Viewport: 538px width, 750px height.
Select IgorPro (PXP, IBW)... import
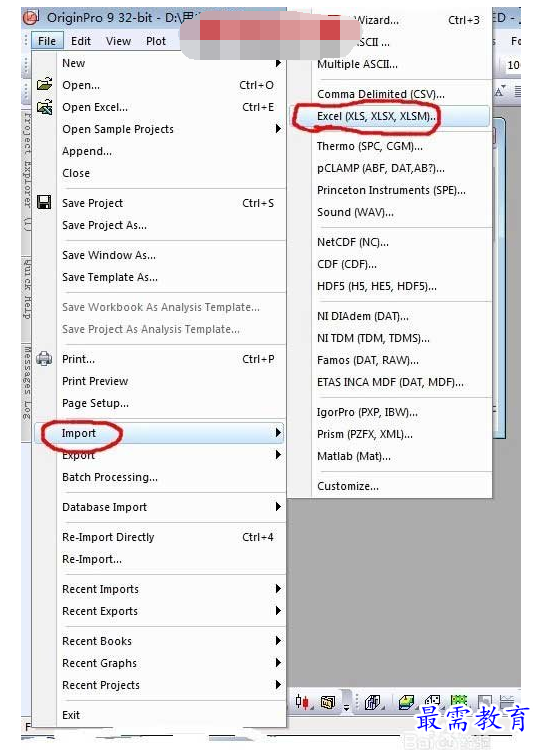click(x=391, y=412)
